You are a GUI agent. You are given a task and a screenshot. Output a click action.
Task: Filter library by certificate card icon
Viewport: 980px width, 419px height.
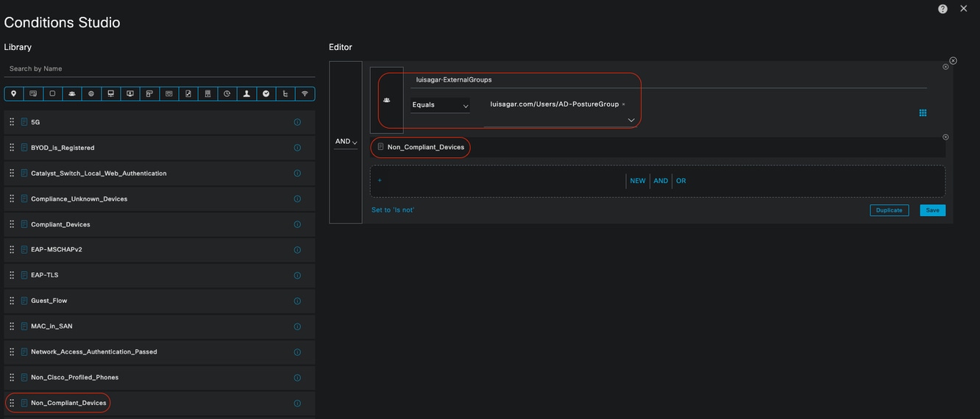tap(32, 94)
